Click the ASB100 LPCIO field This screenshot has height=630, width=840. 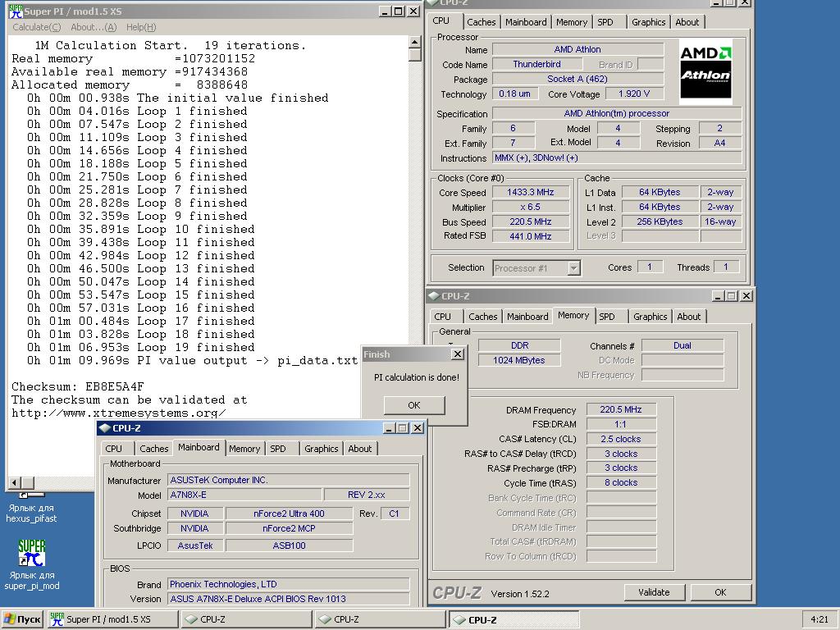point(290,546)
